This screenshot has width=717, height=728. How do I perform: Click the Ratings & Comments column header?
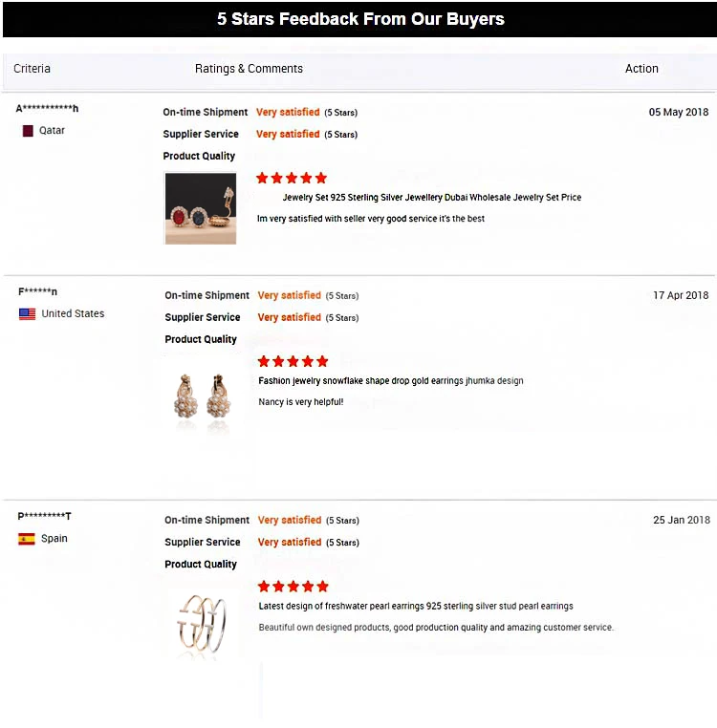click(x=249, y=69)
